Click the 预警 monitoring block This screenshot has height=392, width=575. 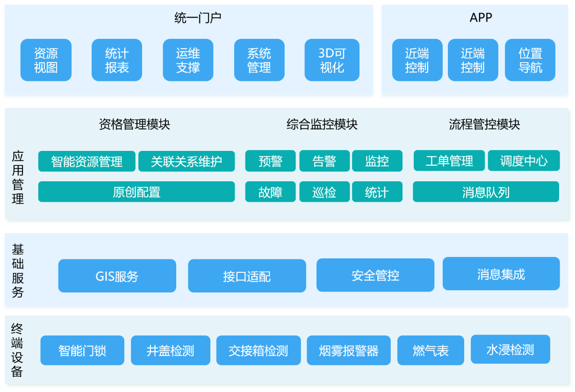pos(270,161)
